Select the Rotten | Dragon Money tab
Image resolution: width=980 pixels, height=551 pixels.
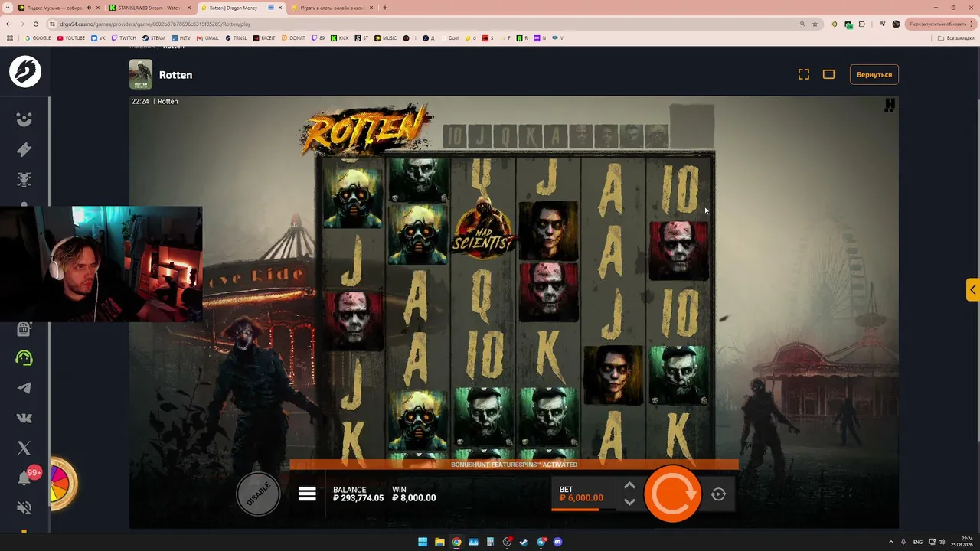pos(240,8)
